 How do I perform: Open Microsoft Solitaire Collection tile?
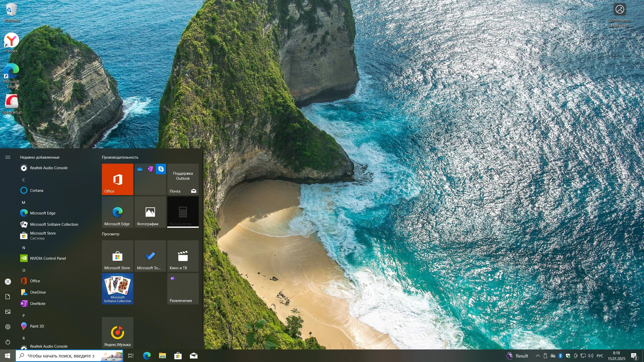point(117,289)
